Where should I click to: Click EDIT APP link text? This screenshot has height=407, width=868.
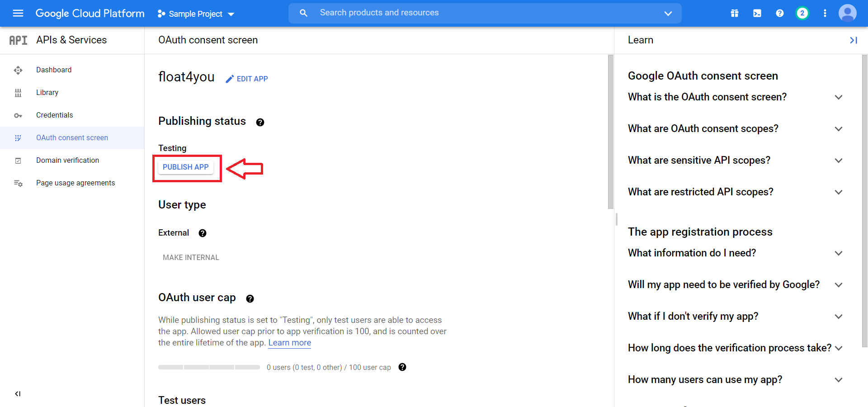coord(252,79)
